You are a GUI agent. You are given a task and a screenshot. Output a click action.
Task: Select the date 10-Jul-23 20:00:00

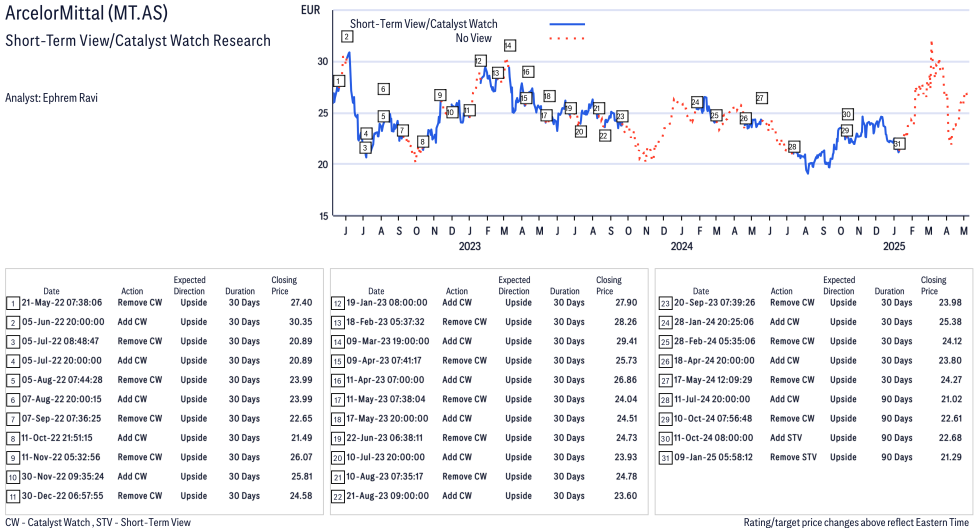coord(385,457)
